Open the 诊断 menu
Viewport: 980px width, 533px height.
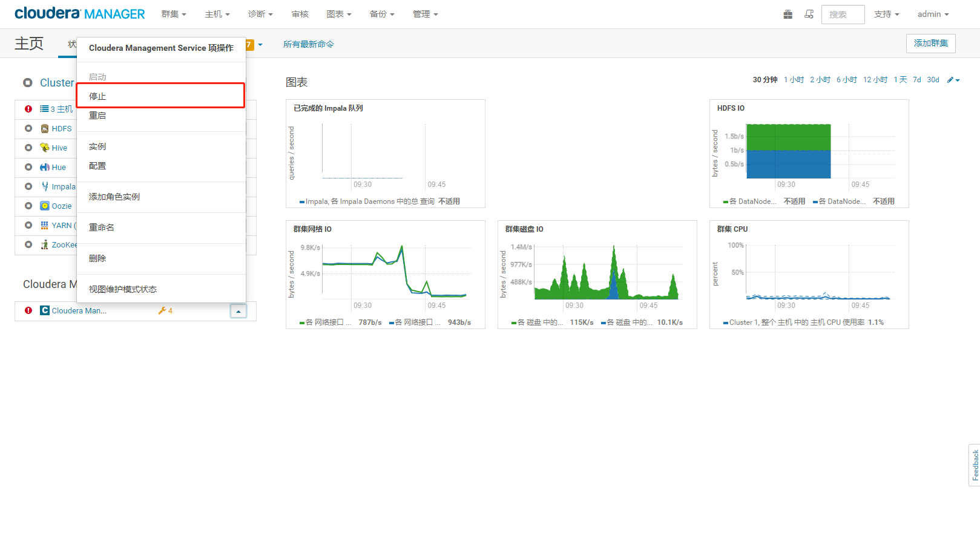(x=260, y=14)
